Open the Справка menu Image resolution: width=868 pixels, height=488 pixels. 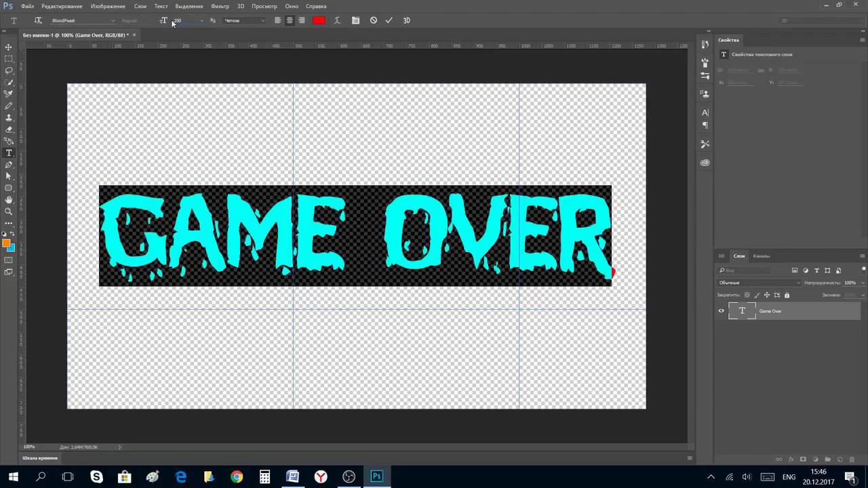tap(316, 6)
